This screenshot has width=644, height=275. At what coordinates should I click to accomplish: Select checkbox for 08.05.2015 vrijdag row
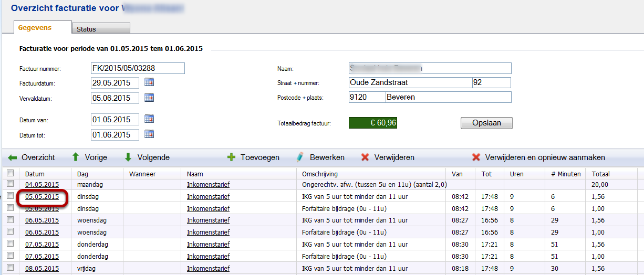click(x=10, y=268)
